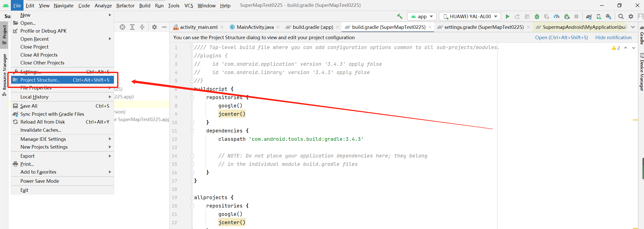The image size is (644, 229).
Task: Run the app with green play button
Action: coord(507,16)
